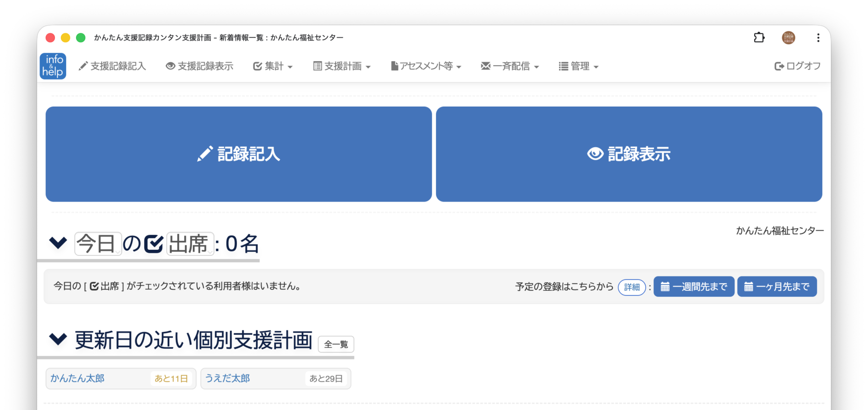Collapse the 更新日の近い個別支援計画 section
The image size is (868, 410).
point(58,339)
